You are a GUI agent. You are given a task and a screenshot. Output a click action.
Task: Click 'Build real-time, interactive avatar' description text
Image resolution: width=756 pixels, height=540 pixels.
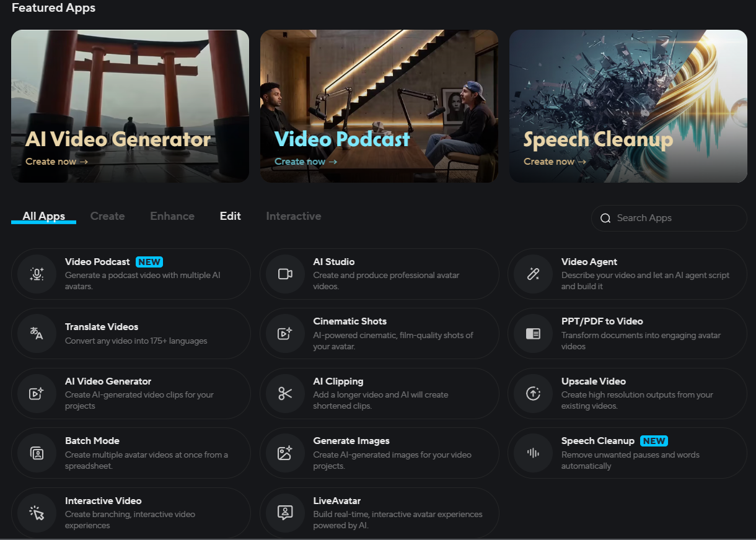click(x=398, y=520)
